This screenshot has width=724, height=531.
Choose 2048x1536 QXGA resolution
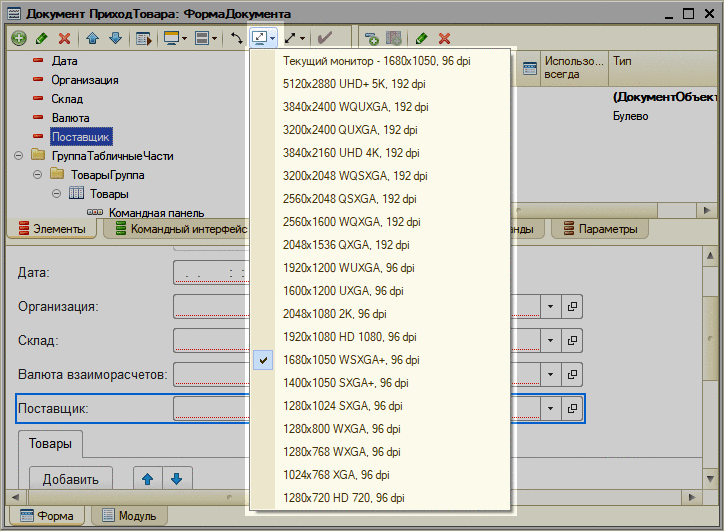380,245
